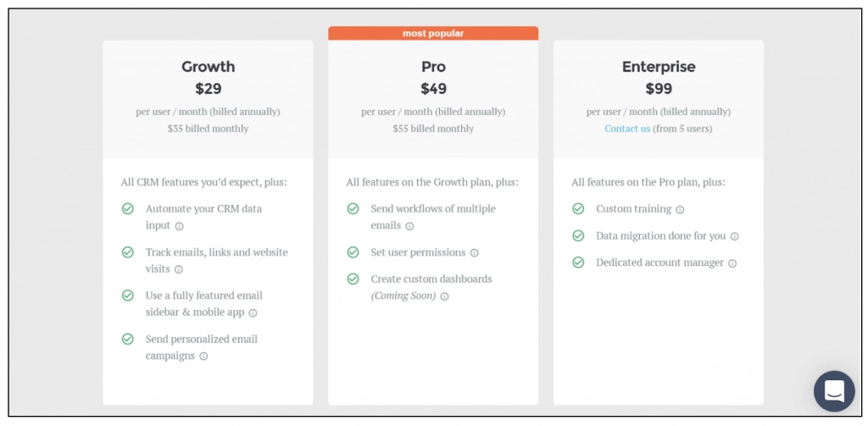Image resolution: width=868 pixels, height=426 pixels.
Task: Click info icon after Data migration done for you
Action: pos(735,236)
